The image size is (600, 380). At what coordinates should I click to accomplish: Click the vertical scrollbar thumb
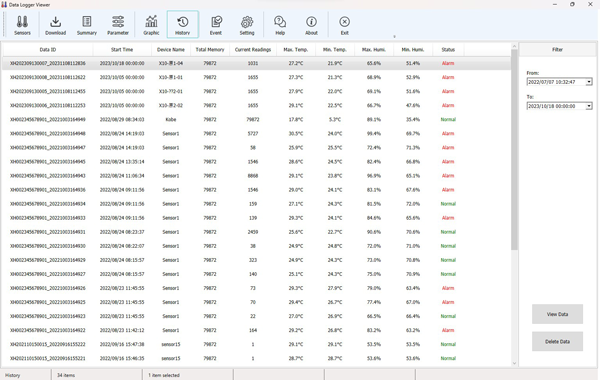click(x=514, y=149)
